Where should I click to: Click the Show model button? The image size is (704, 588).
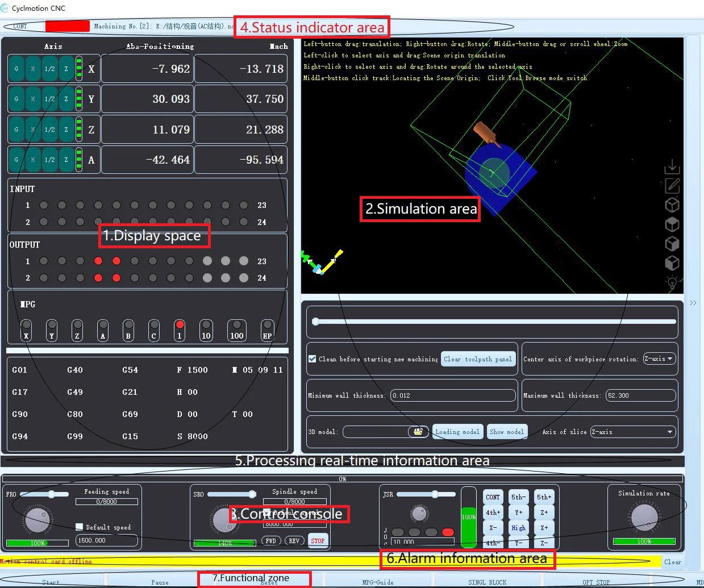click(507, 432)
